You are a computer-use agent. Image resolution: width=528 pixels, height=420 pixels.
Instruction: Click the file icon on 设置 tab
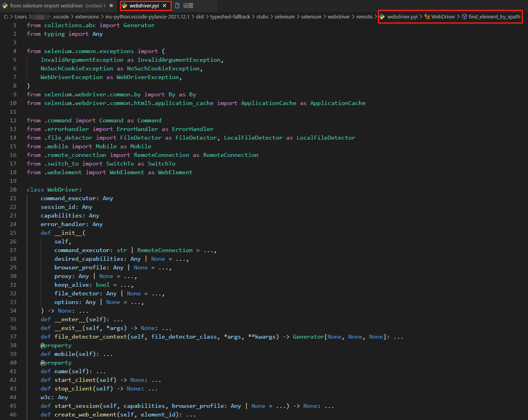click(177, 6)
